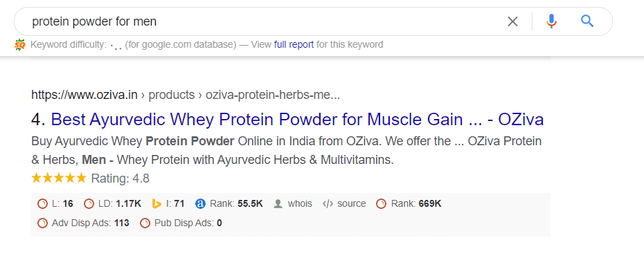Click the SEOquake logo icon

tap(19, 44)
